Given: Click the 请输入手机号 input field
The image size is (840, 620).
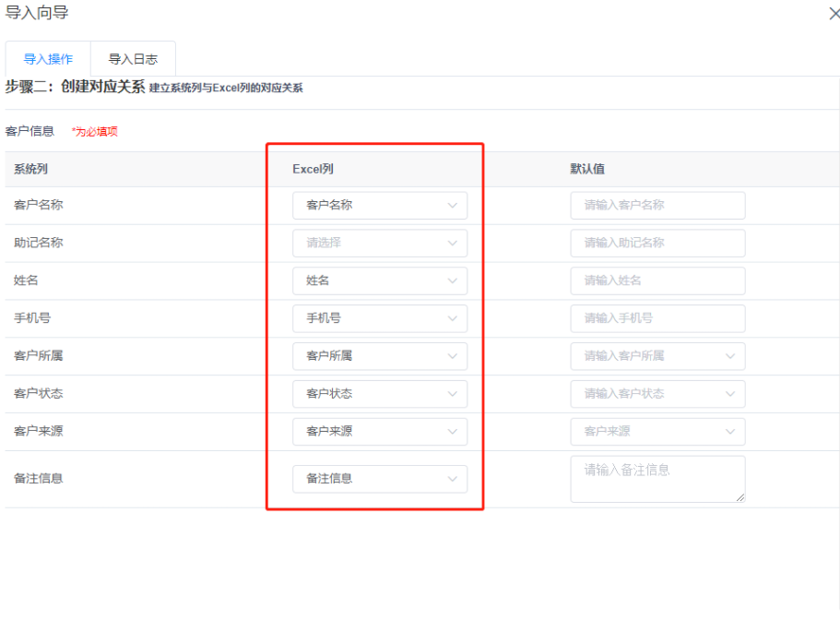Looking at the screenshot, I should (657, 318).
